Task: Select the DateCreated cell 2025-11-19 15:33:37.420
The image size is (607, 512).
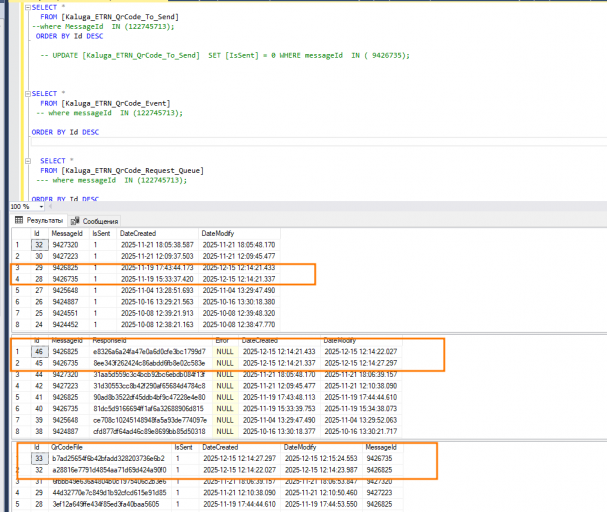Action: click(157, 279)
